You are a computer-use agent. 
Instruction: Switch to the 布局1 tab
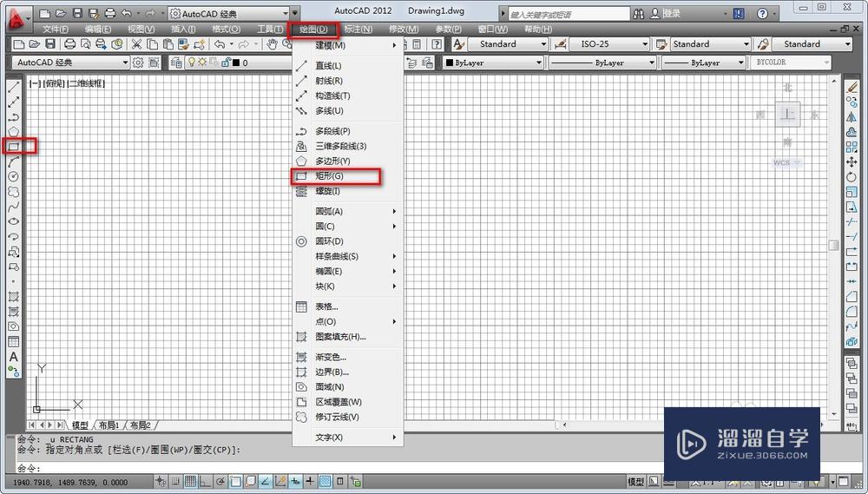click(109, 425)
